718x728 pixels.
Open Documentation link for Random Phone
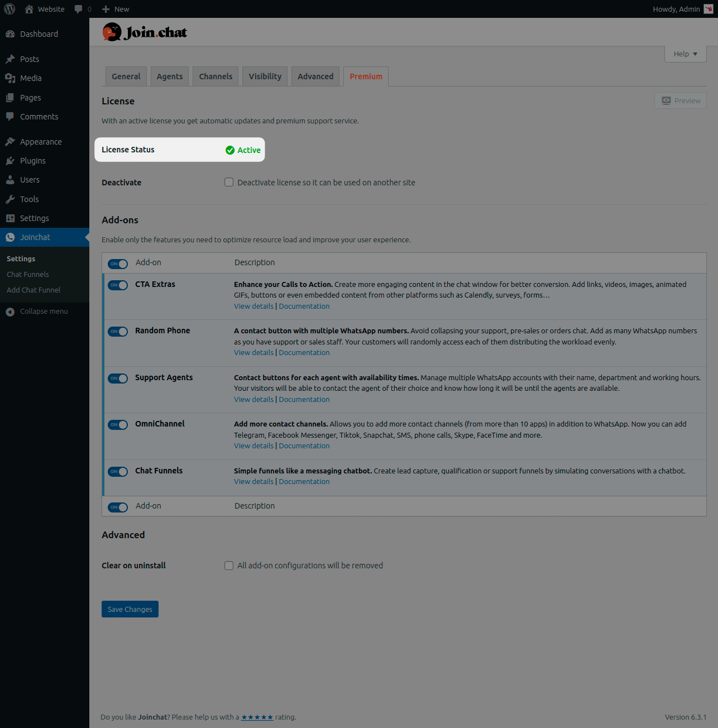coord(304,353)
